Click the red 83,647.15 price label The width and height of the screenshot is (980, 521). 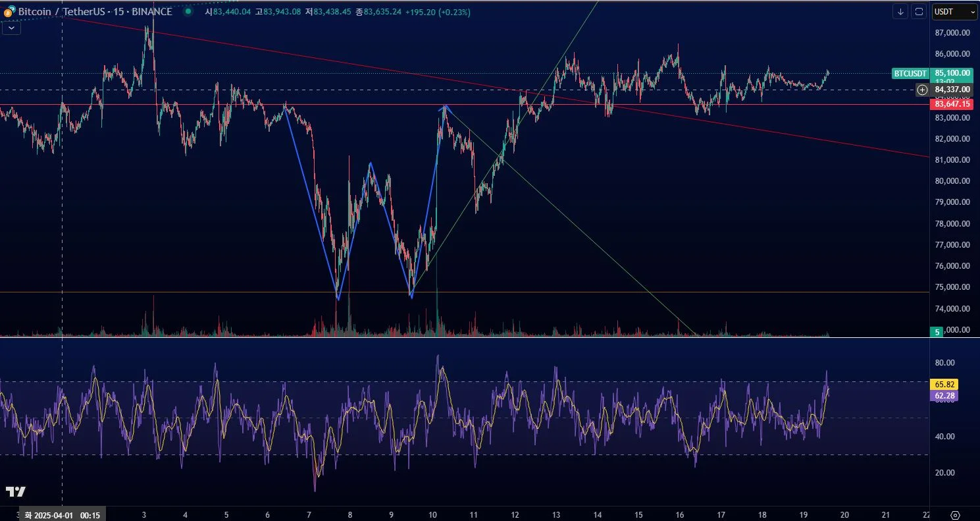coord(952,104)
